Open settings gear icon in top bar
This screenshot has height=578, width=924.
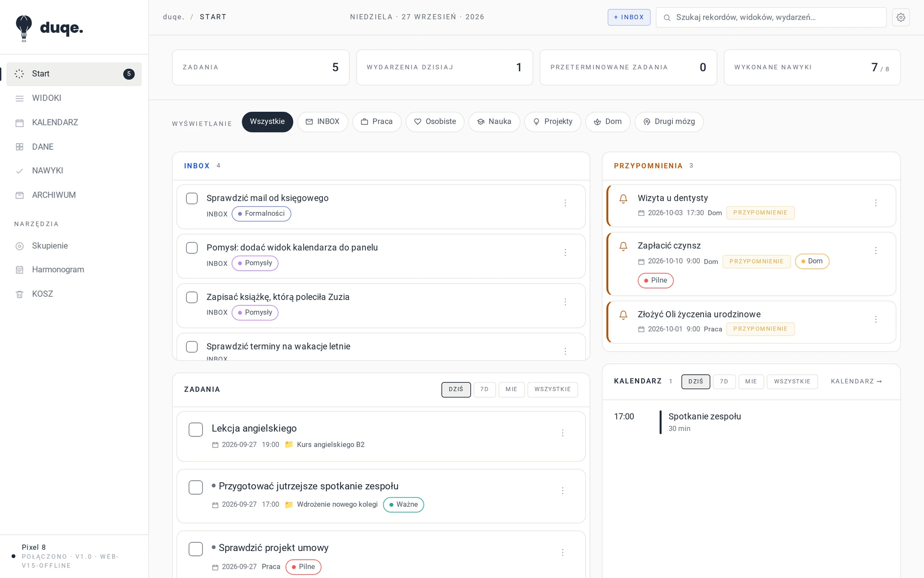900,17
